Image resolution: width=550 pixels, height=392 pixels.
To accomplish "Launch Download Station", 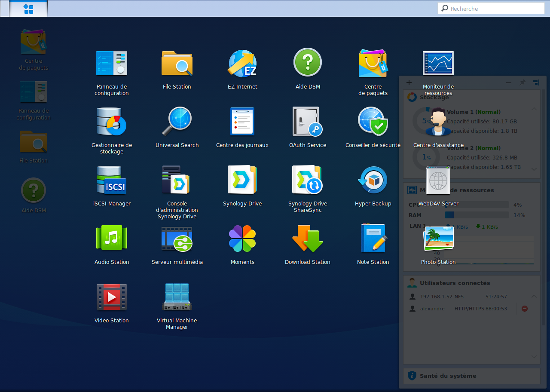I will (308, 239).
